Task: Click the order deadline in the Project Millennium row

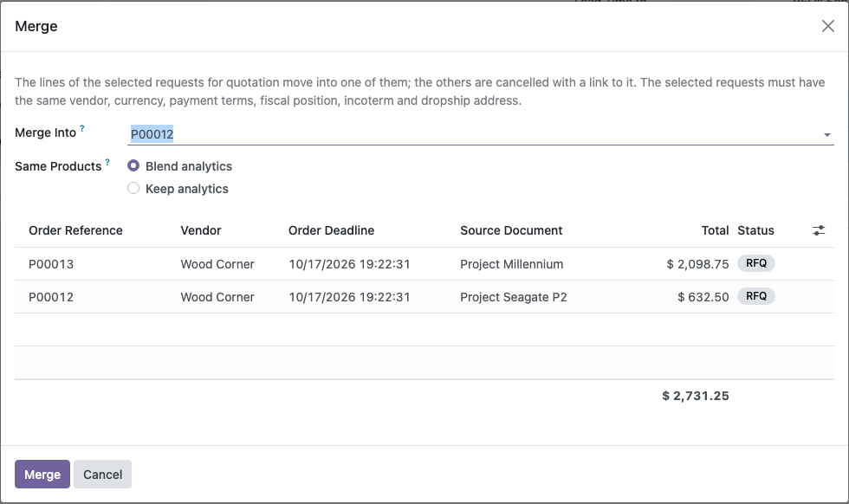Action: pyautogui.click(x=349, y=264)
